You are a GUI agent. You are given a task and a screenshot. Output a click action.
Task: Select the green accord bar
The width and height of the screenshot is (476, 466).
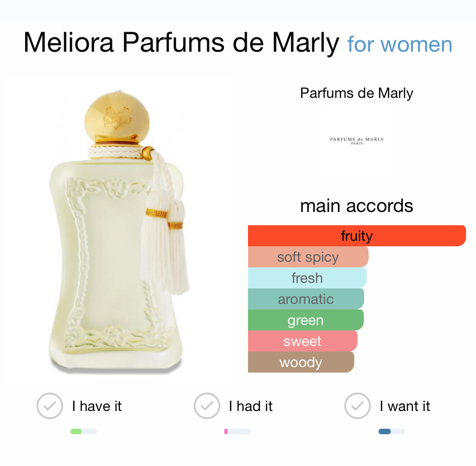point(306,320)
